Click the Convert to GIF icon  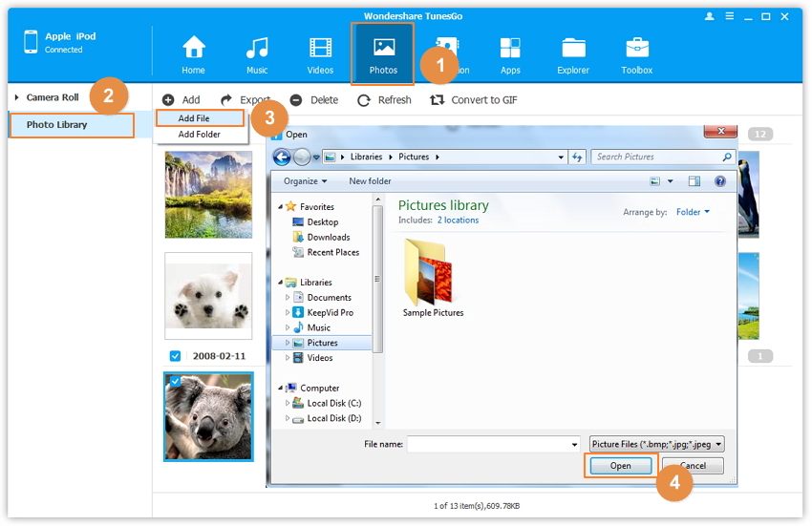pos(438,100)
